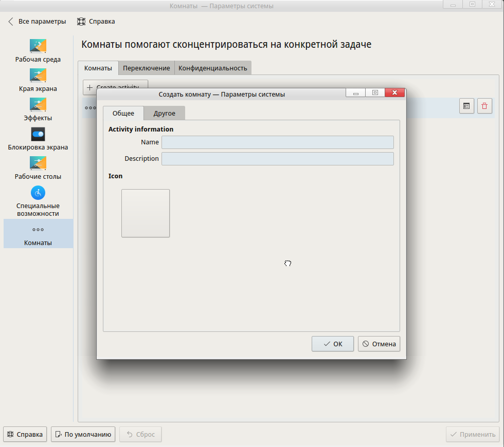The width and height of the screenshot is (504, 447).
Task: Choose activity icon placeholder button
Action: click(x=146, y=213)
